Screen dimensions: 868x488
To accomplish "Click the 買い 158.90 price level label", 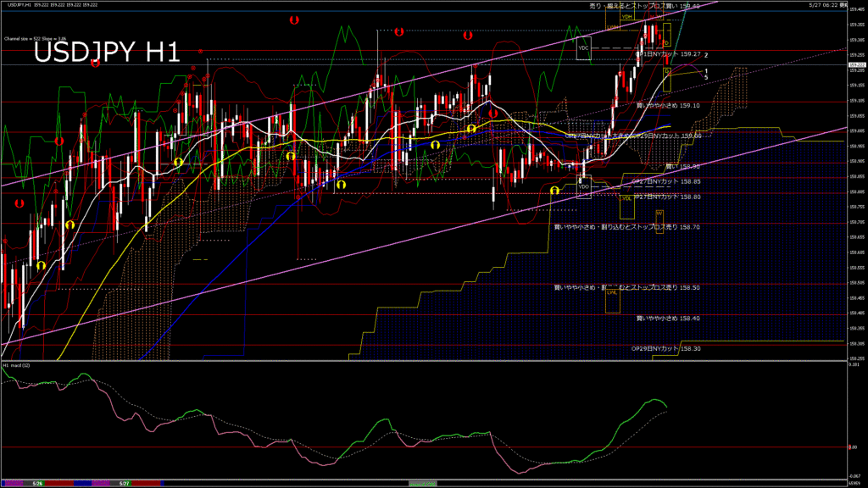I will coord(682,166).
